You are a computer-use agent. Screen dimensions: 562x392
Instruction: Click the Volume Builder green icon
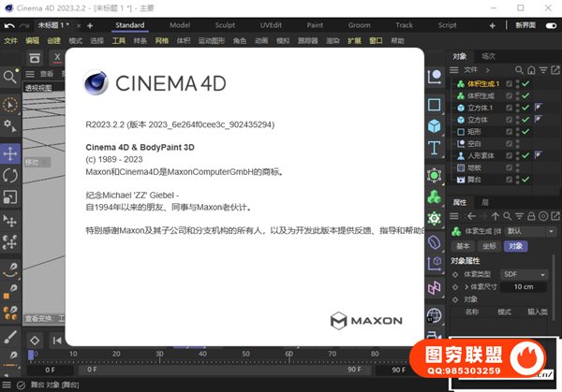(x=435, y=196)
